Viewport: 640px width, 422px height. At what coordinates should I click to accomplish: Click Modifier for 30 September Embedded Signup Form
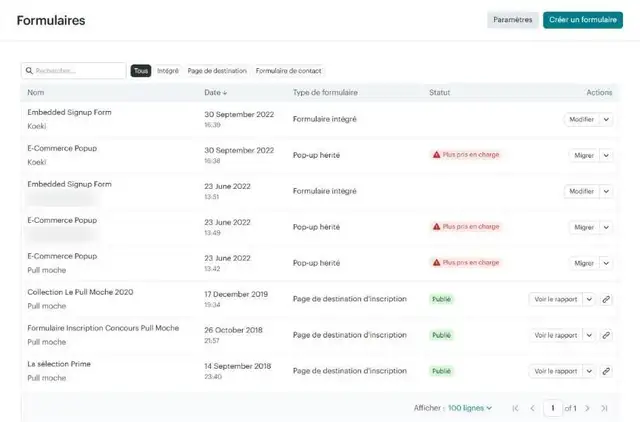[582, 120]
